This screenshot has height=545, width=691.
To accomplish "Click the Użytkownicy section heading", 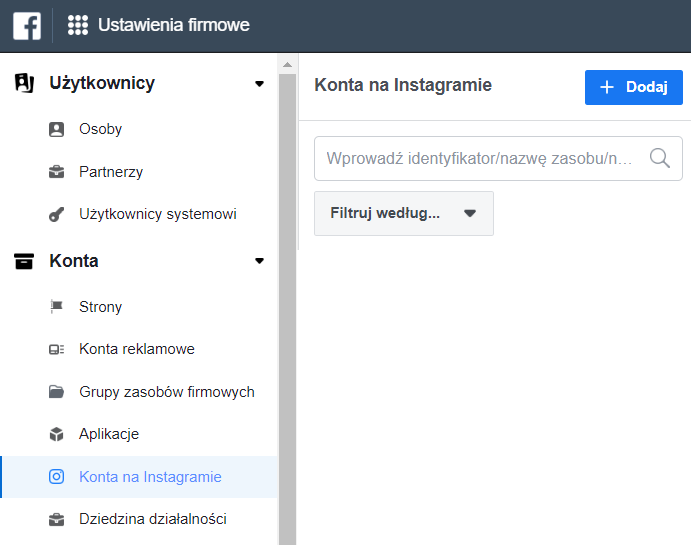I will [x=102, y=83].
